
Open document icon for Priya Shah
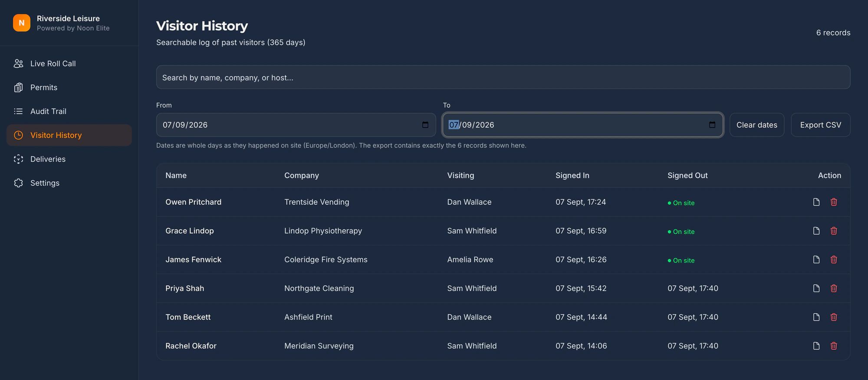(816, 288)
